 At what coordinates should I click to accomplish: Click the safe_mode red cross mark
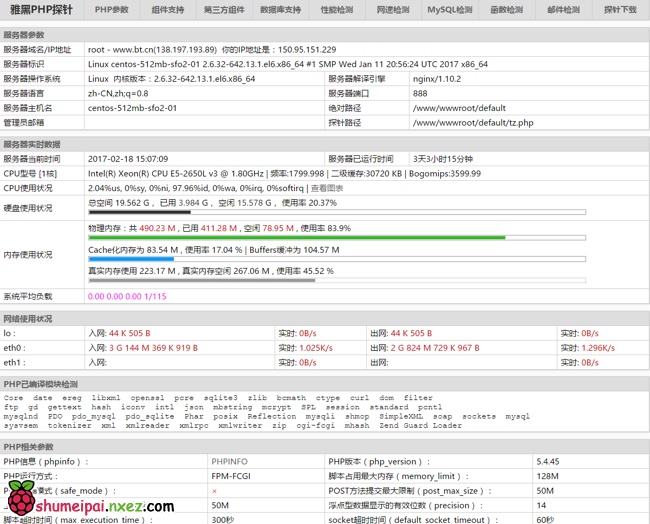click(214, 491)
